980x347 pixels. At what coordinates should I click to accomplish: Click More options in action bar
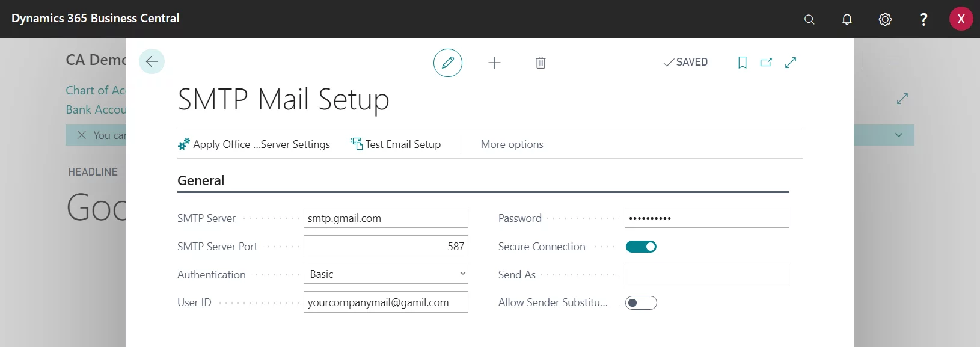tap(512, 144)
